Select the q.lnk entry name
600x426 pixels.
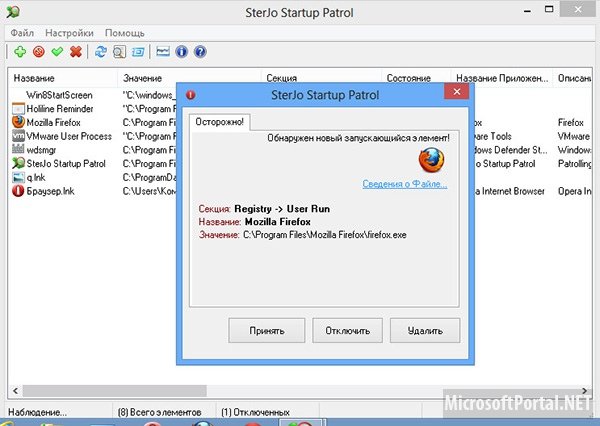click(x=36, y=177)
